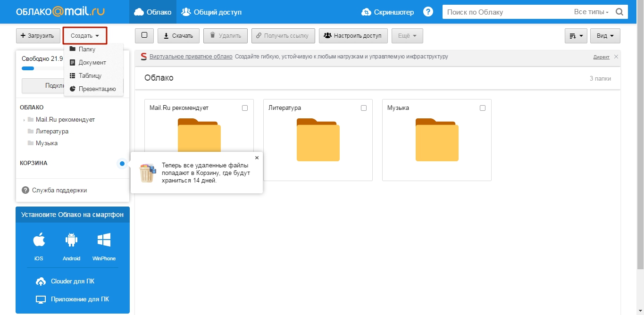Click the Android robot icon
This screenshot has width=644, height=315.
click(x=71, y=240)
